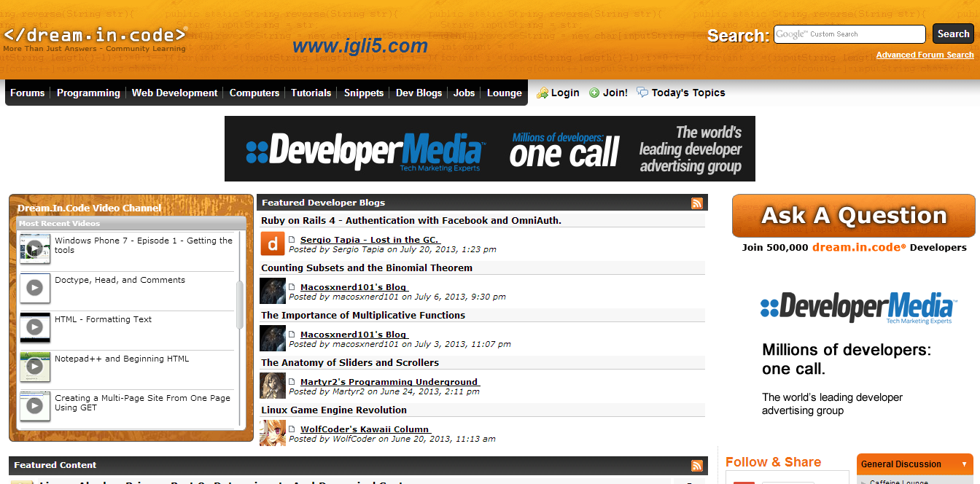The height and width of the screenshot is (484, 980).
Task: Click the Login link
Action: coord(565,93)
